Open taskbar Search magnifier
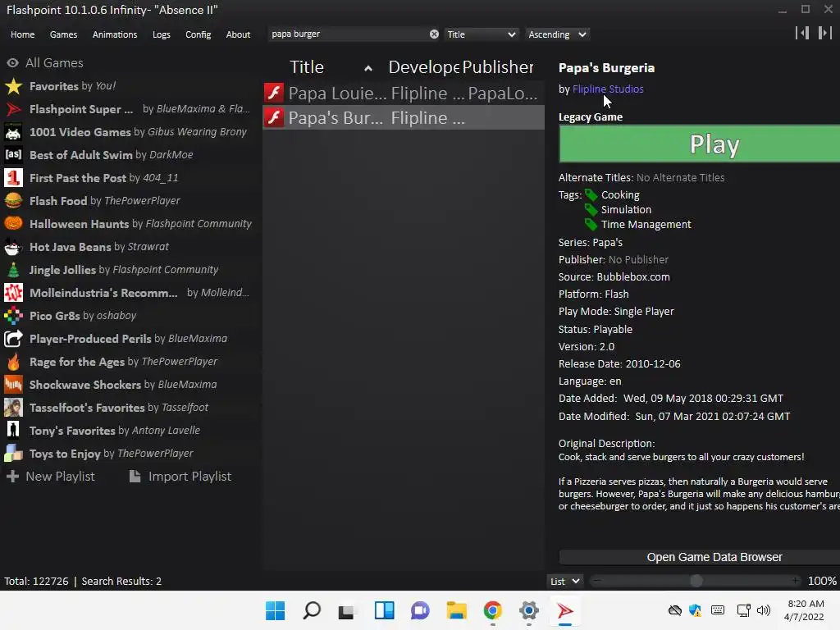Viewport: 840px width, 630px height. [311, 610]
